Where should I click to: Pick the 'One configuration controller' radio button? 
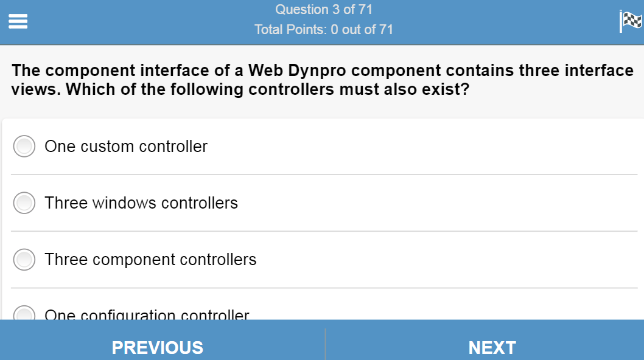pyautogui.click(x=24, y=314)
